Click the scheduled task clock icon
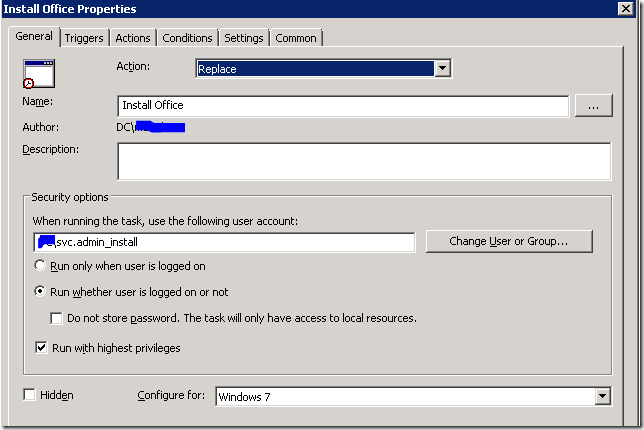This screenshot has width=644, height=430. tap(38, 74)
